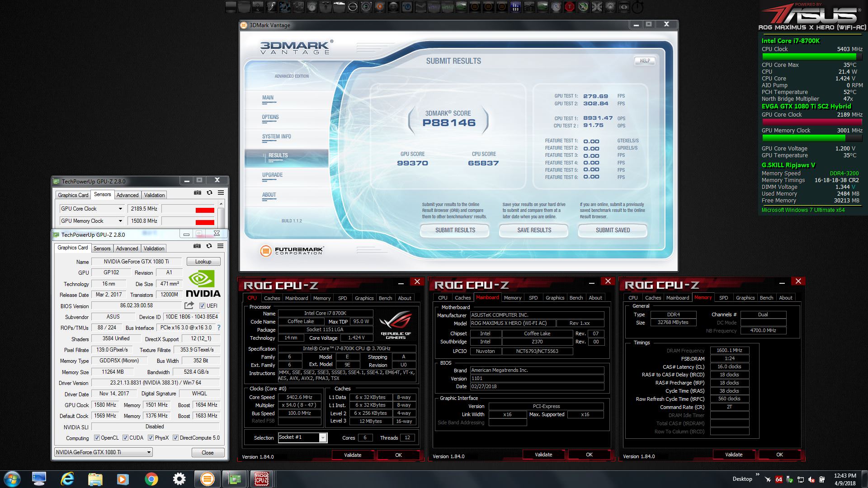Click power icon at right end of top dock
Image resolution: width=868 pixels, height=488 pixels.
pos(637,6)
